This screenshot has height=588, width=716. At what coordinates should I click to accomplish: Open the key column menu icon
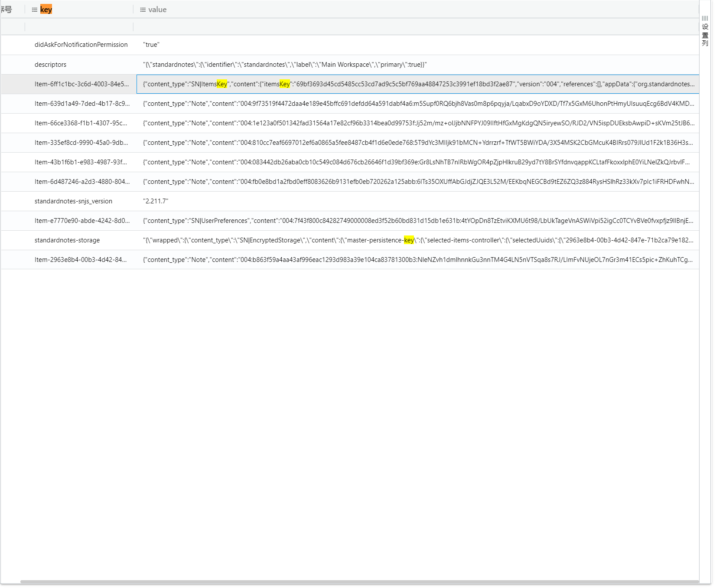pos(35,10)
